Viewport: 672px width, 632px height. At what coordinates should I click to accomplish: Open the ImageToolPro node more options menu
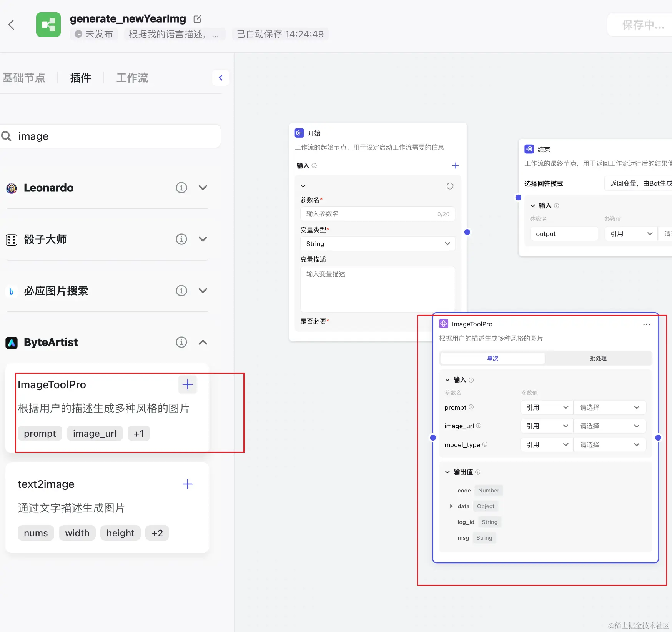click(647, 324)
